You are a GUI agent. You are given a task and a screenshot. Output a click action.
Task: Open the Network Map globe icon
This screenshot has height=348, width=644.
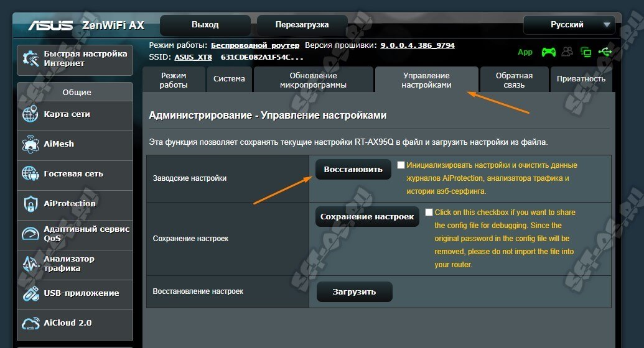(30, 114)
